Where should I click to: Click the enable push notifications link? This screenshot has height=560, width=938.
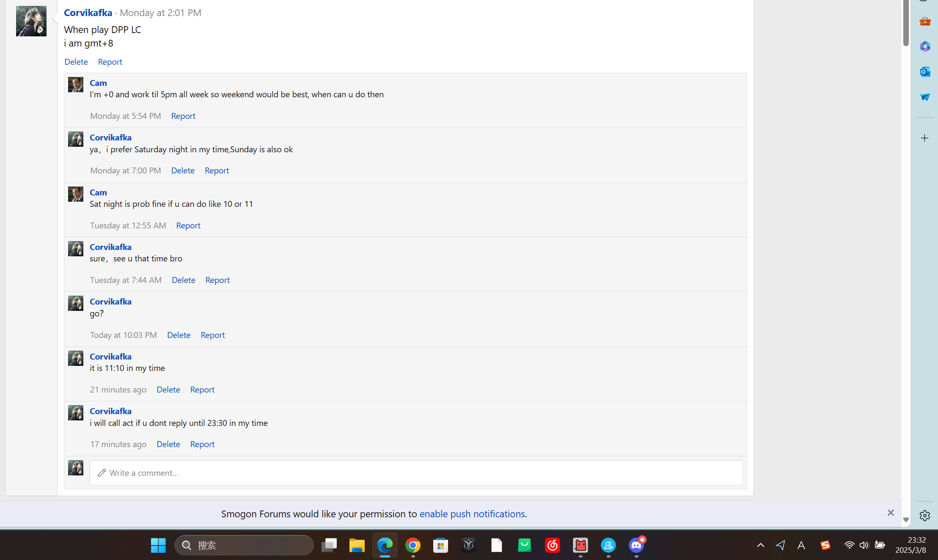pos(472,513)
